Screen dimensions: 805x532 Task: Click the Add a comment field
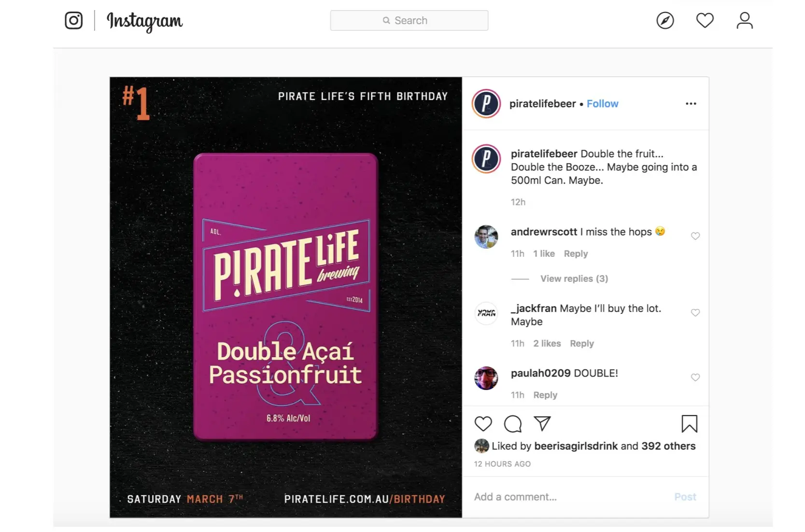[570, 497]
